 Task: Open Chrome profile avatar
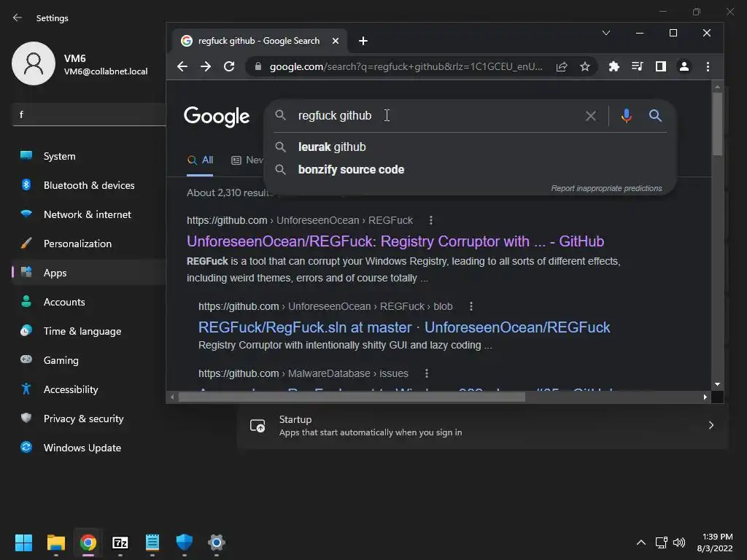684,66
